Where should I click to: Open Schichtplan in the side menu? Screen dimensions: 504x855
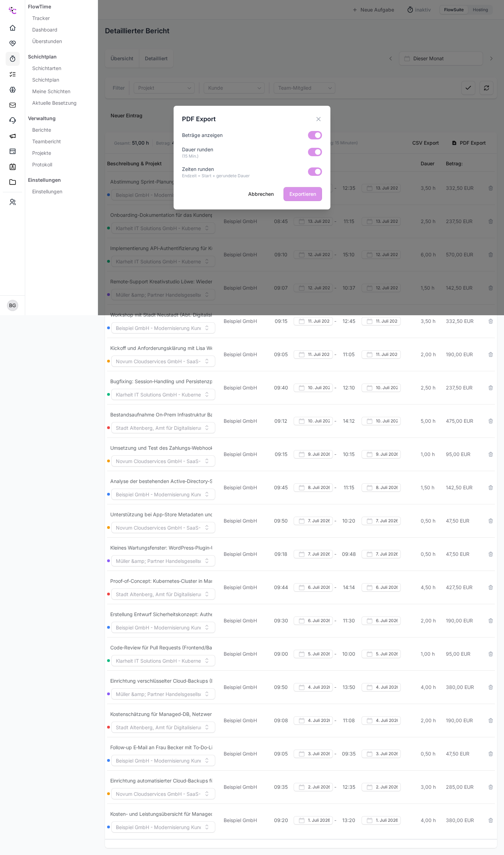pos(45,80)
